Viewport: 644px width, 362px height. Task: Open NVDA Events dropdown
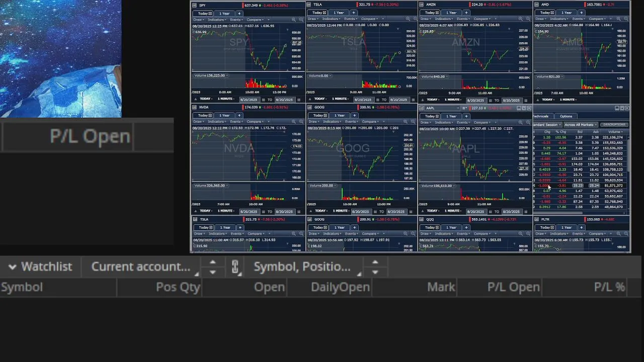click(237, 122)
